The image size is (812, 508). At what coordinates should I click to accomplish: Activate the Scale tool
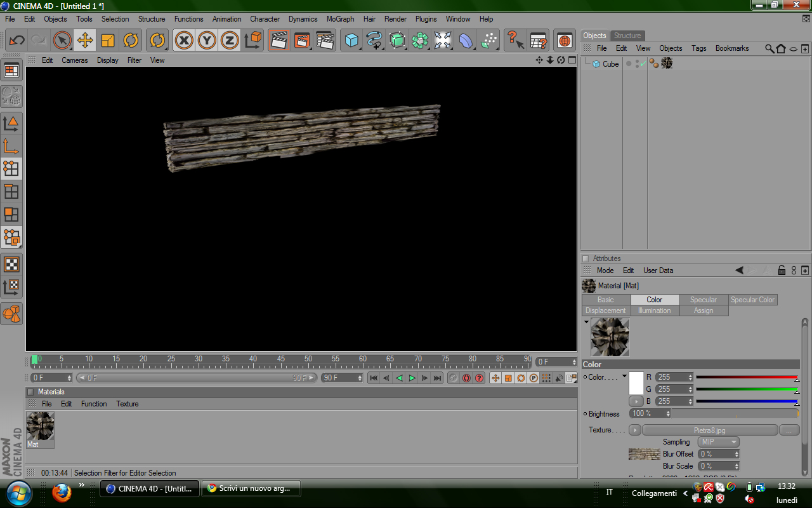108,41
